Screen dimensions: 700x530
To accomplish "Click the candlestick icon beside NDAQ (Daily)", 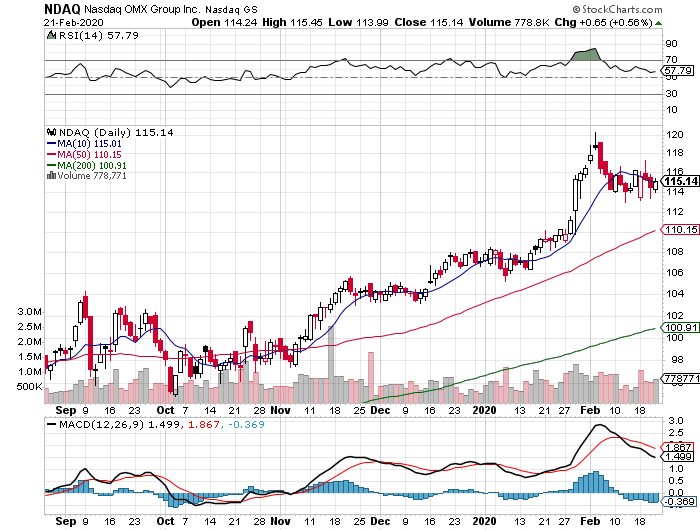I will tap(51, 133).
